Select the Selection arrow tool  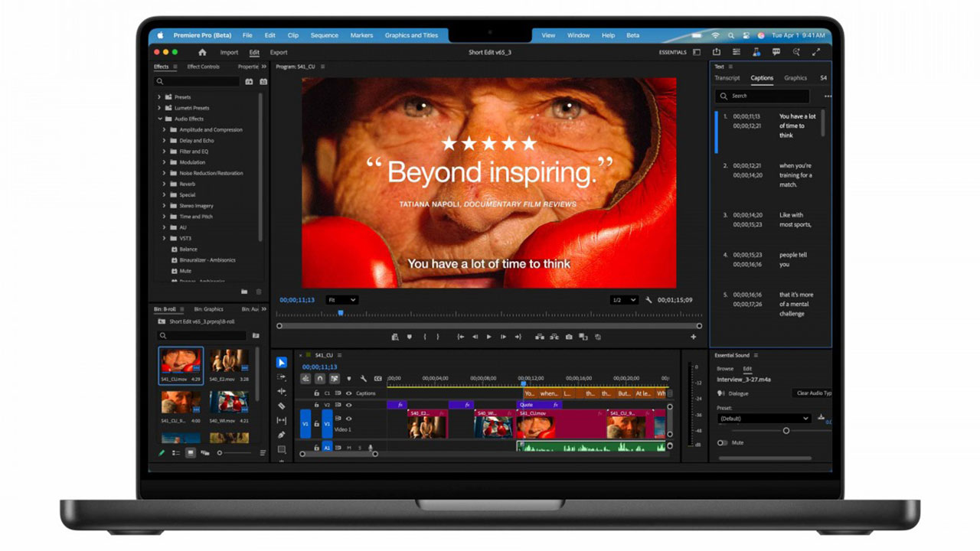click(282, 363)
